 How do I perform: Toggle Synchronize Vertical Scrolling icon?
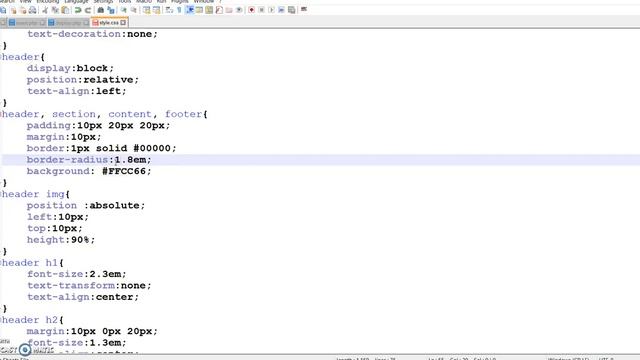(x=146, y=10)
